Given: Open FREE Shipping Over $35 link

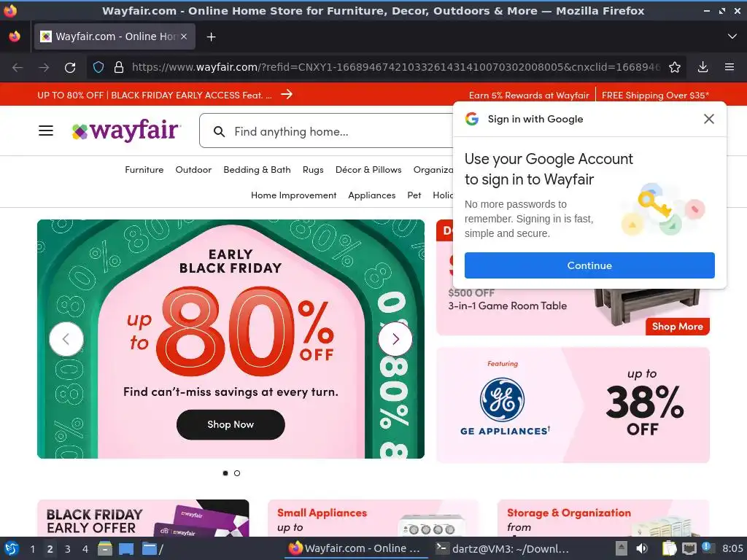Looking at the screenshot, I should [655, 96].
